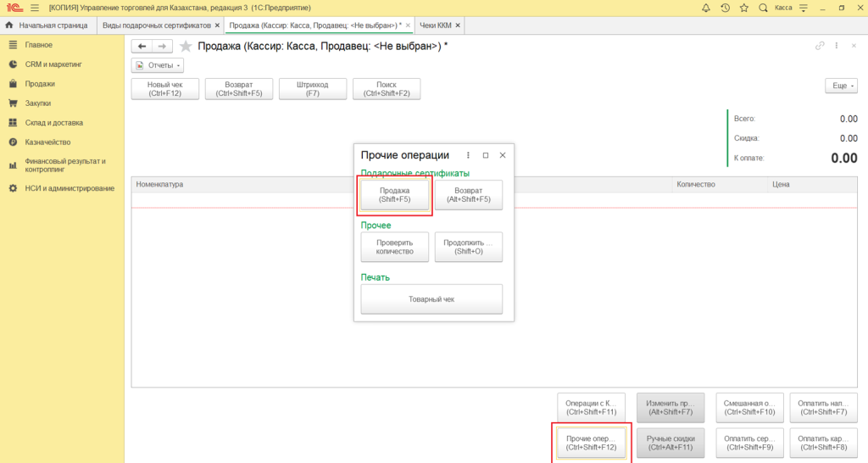Open the 1C main menu hamburger icon

coord(34,8)
